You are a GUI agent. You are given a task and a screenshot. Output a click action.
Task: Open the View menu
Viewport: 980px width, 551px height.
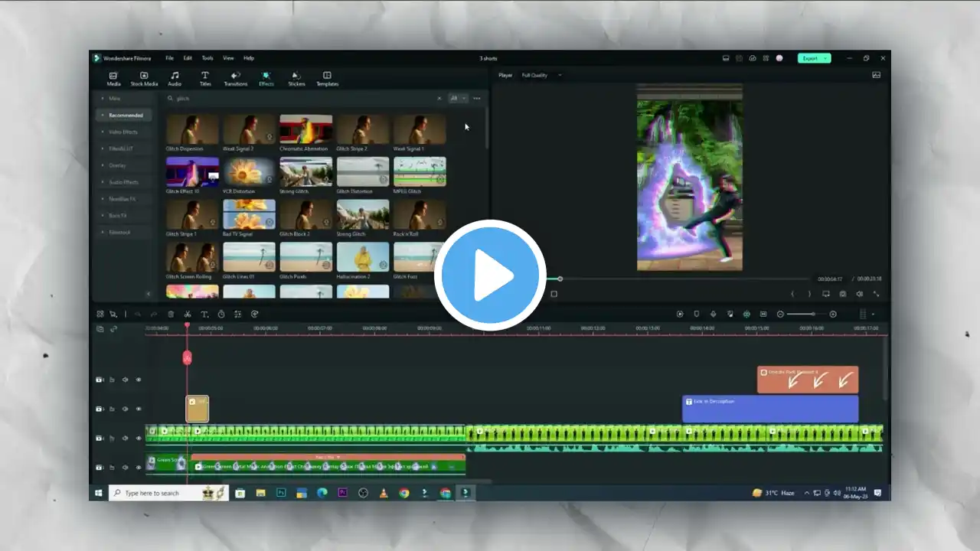228,58
